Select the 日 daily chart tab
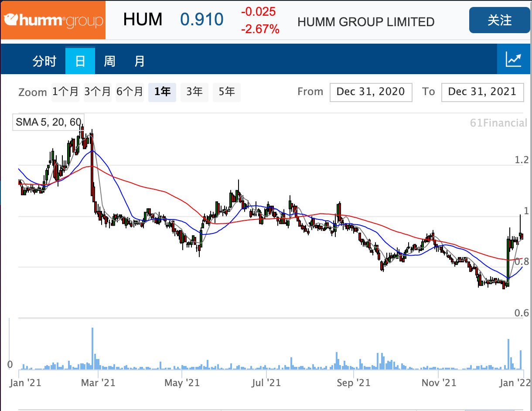The width and height of the screenshot is (532, 411). (x=80, y=61)
